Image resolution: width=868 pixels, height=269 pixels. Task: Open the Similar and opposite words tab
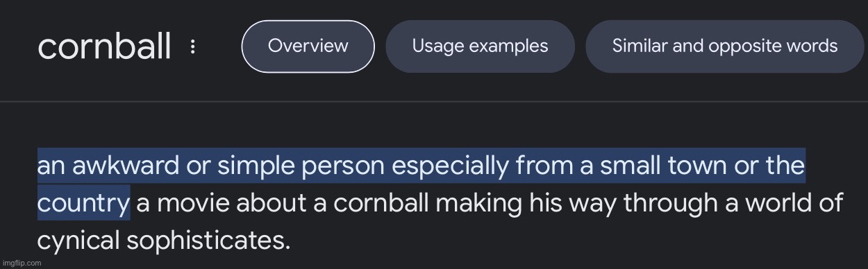(724, 46)
